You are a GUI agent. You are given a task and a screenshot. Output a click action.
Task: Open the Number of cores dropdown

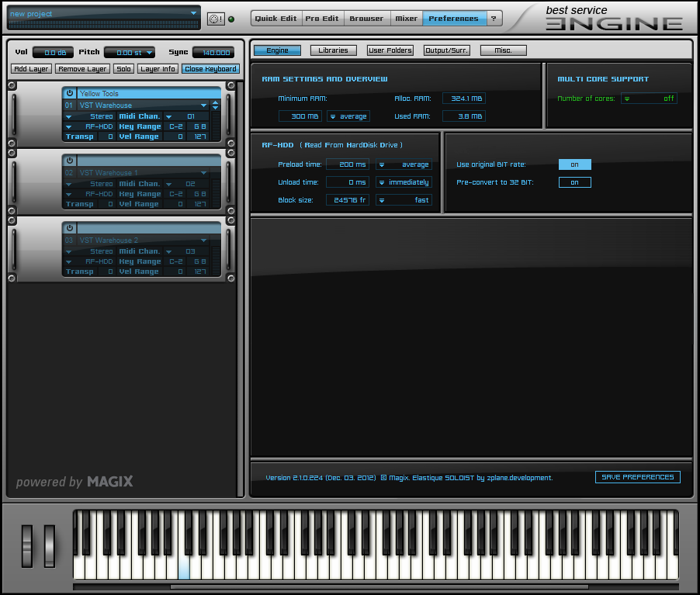(649, 99)
